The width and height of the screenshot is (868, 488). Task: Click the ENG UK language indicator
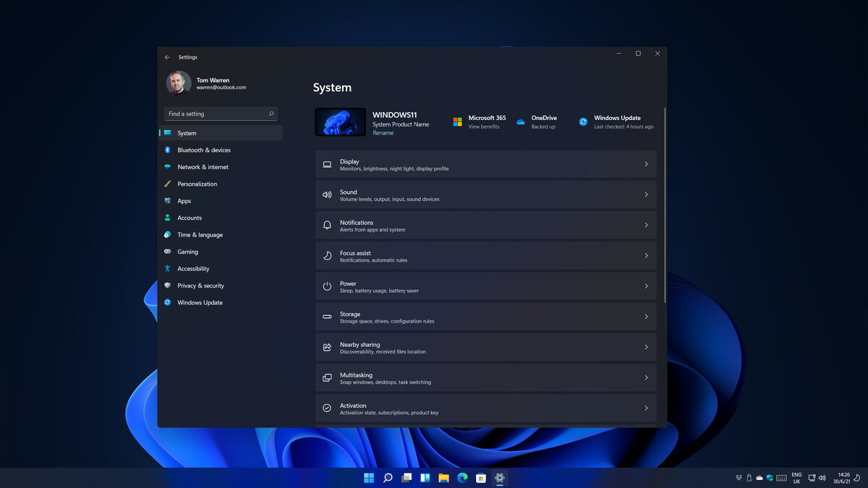click(796, 478)
